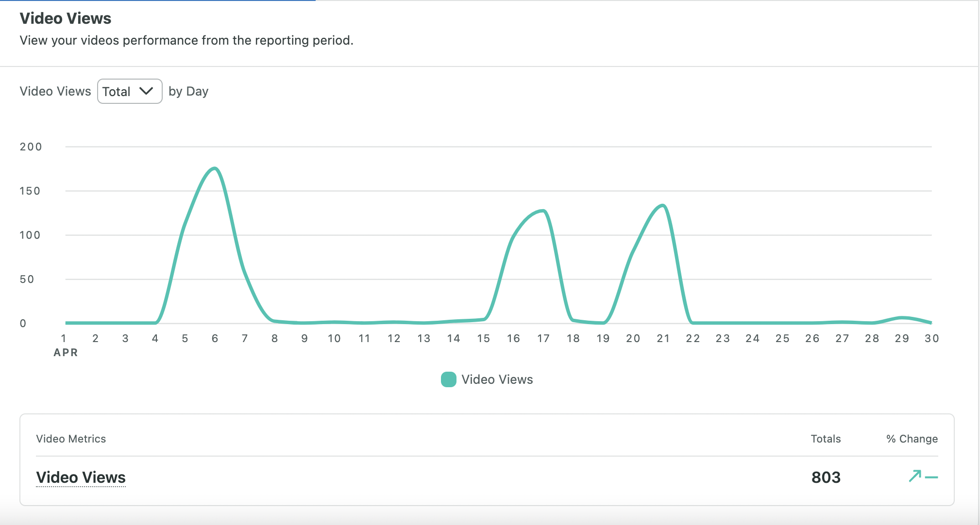The image size is (980, 525).
Task: Click the y-axis label 200
Action: [31, 147]
